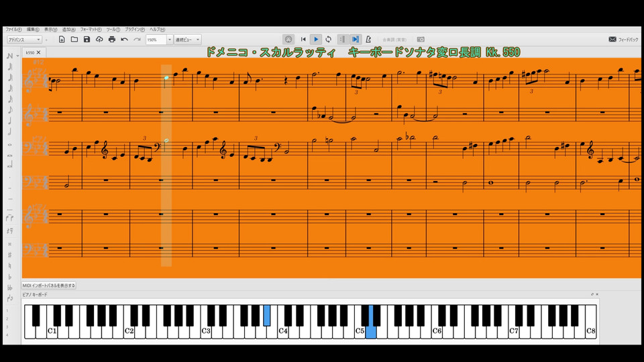The image size is (644, 362).
Task: Undo the last action
Action: click(x=125, y=40)
